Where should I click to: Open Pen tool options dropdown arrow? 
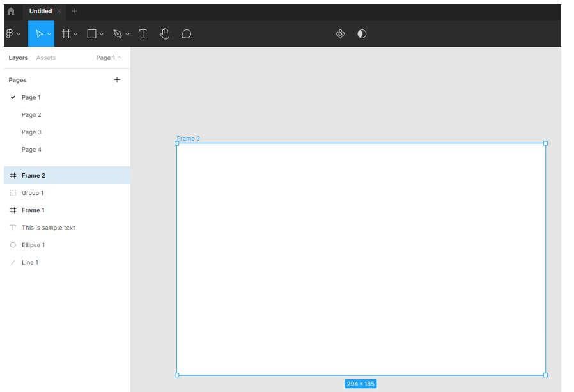pyautogui.click(x=127, y=34)
